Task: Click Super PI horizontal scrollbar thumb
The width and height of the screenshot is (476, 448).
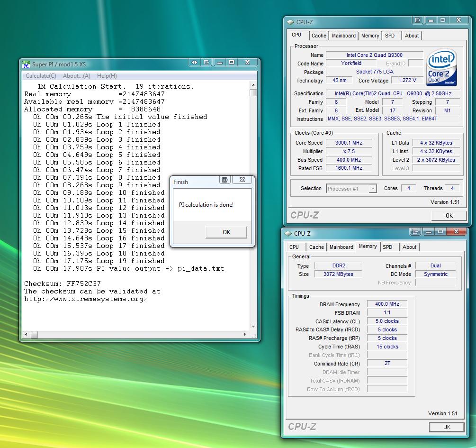Action: (x=34, y=335)
